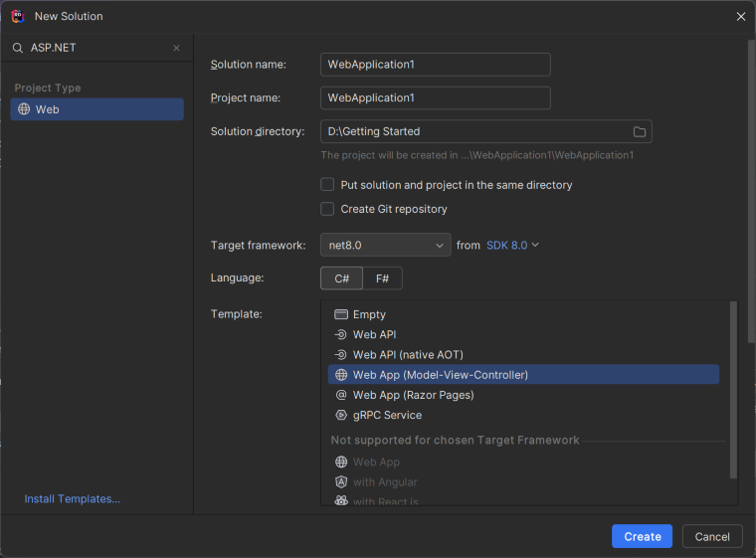Click the Web API template icon
Image resolution: width=756 pixels, height=558 pixels.
[x=341, y=335]
